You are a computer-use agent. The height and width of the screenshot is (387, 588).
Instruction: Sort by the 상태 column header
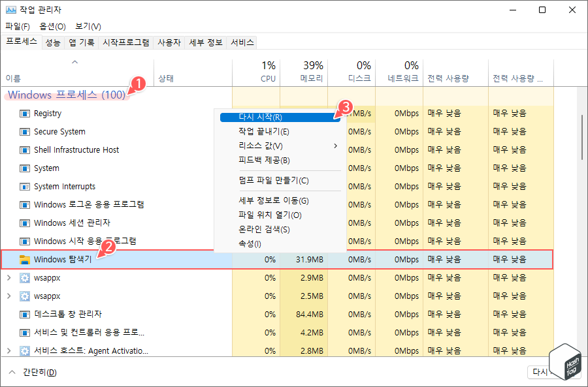193,72
